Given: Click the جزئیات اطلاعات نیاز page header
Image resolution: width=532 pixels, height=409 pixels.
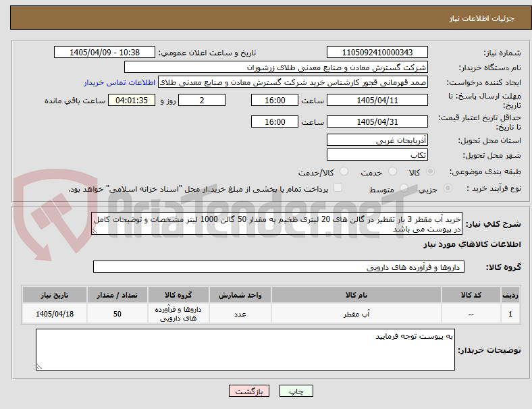Looking at the screenshot, I should pos(482,18).
